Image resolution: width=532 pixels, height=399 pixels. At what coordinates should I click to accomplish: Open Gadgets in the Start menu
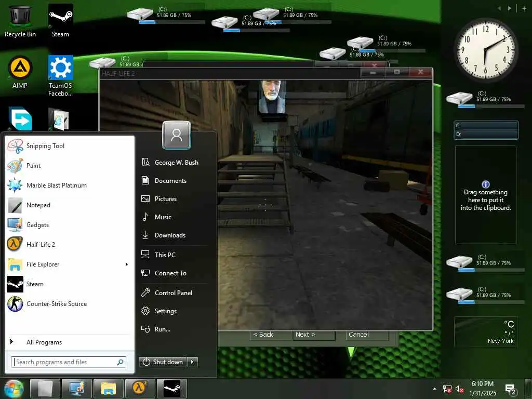click(70, 224)
